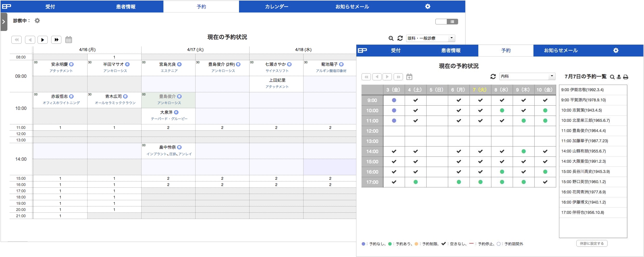644x257 pixels.
Task: Select the 3 (金) column header
Action: tap(394, 90)
